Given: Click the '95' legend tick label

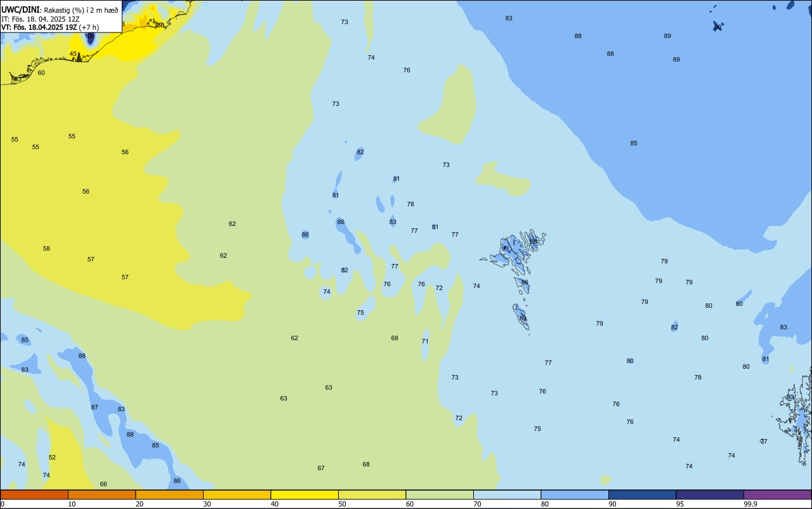Looking at the screenshot, I should (680, 504).
